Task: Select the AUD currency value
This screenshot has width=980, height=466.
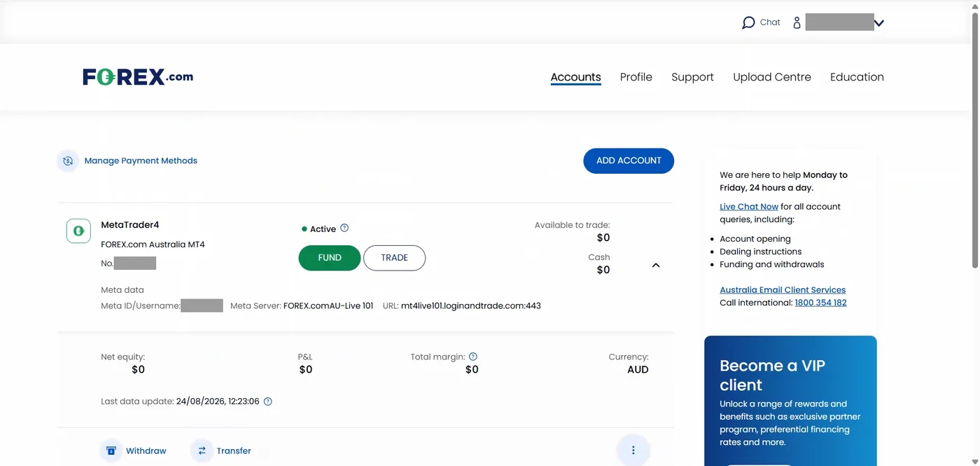Action: pyautogui.click(x=638, y=369)
